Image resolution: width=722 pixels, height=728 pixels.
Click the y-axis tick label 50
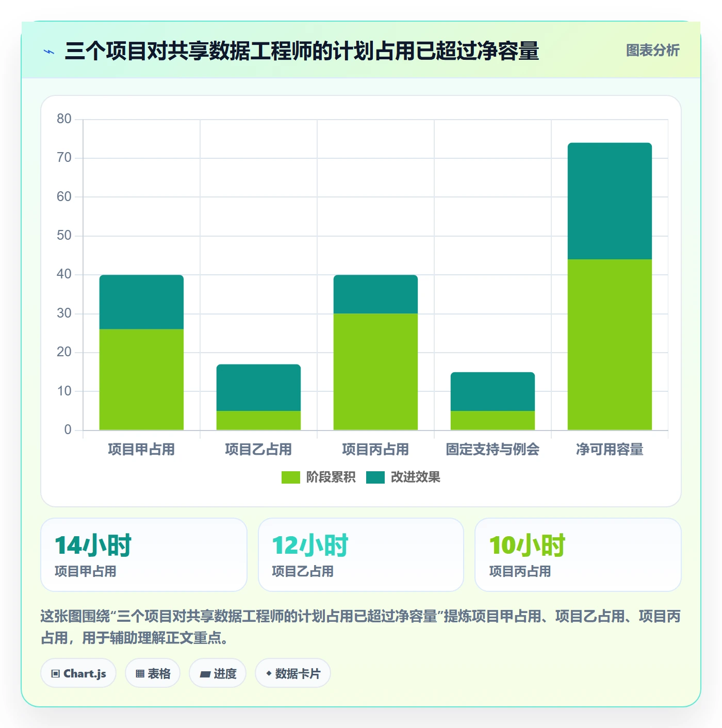click(x=64, y=236)
